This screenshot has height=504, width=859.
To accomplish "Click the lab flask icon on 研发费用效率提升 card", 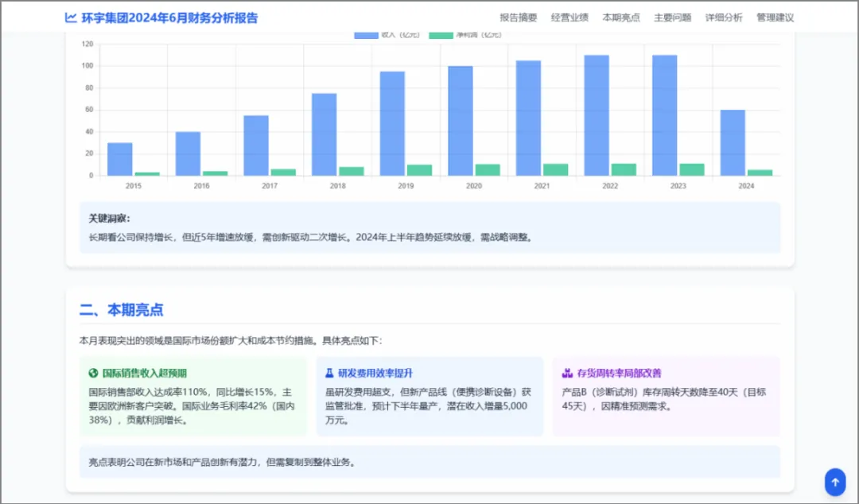I will (328, 371).
